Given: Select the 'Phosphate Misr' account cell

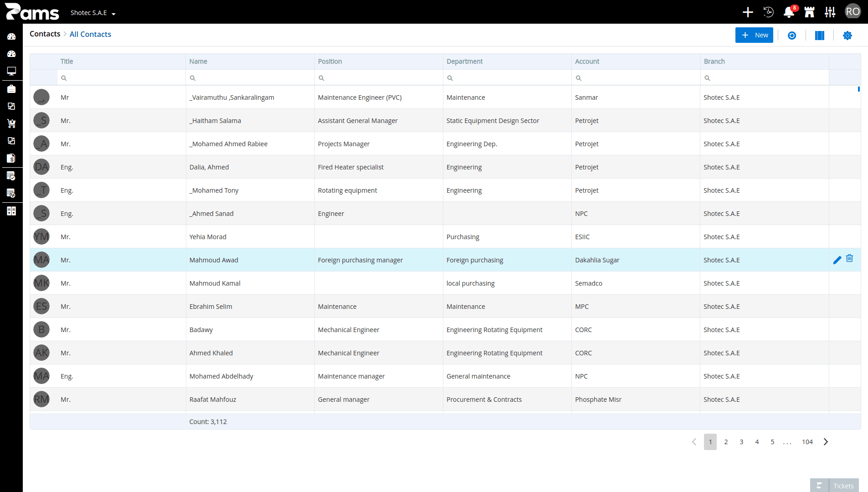Looking at the screenshot, I should 636,400.
